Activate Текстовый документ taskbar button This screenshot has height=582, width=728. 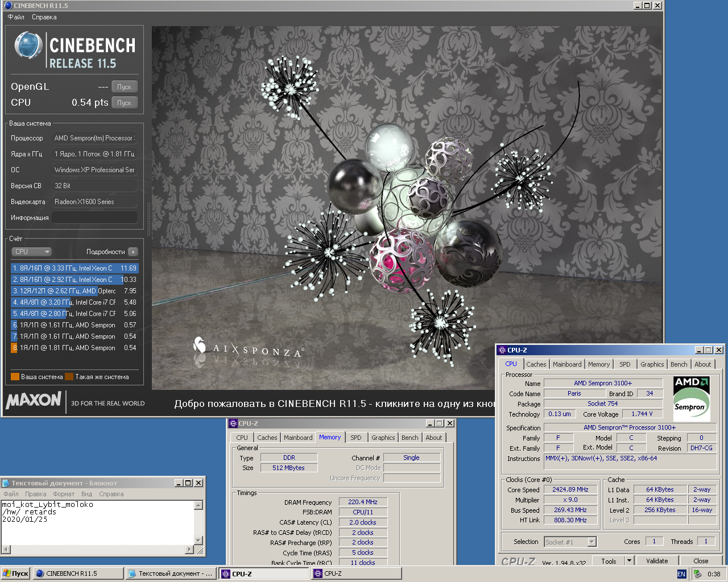click(171, 573)
